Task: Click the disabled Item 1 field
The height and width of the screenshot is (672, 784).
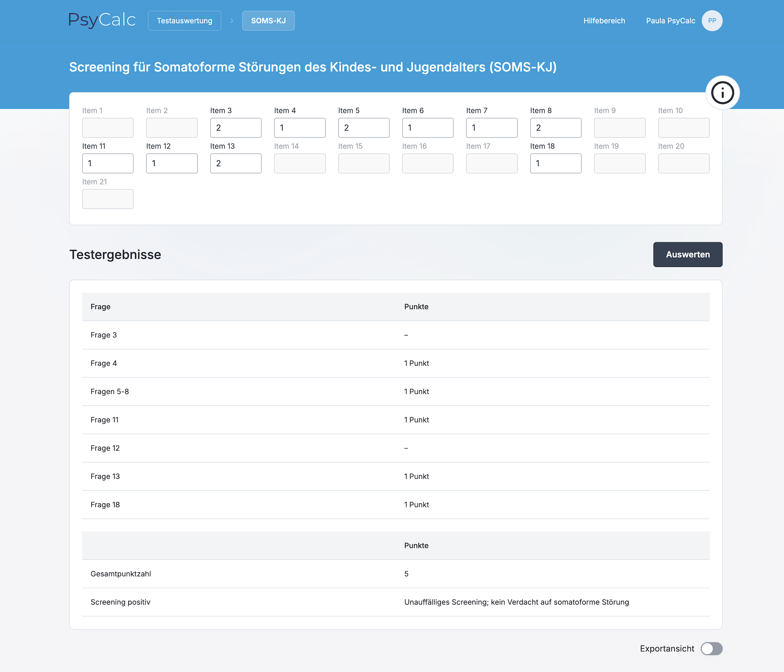Action: point(108,128)
